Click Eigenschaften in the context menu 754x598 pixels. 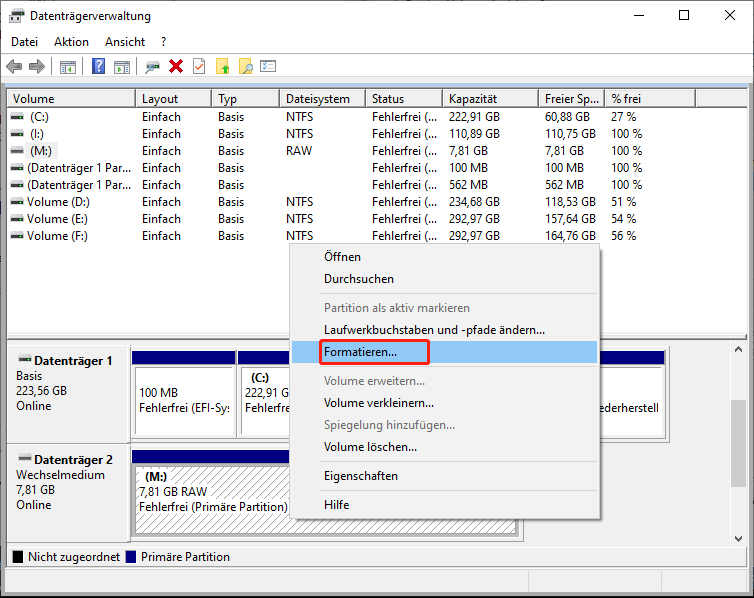360,476
